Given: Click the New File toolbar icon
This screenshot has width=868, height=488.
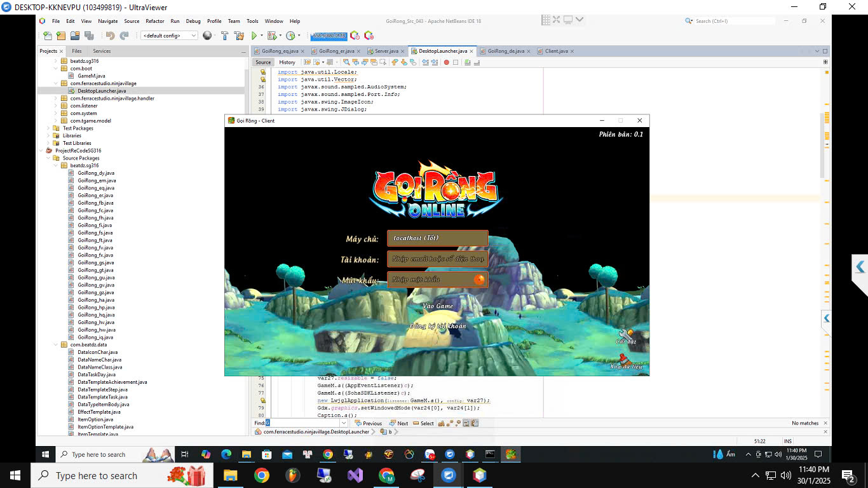Looking at the screenshot, I should (x=48, y=36).
